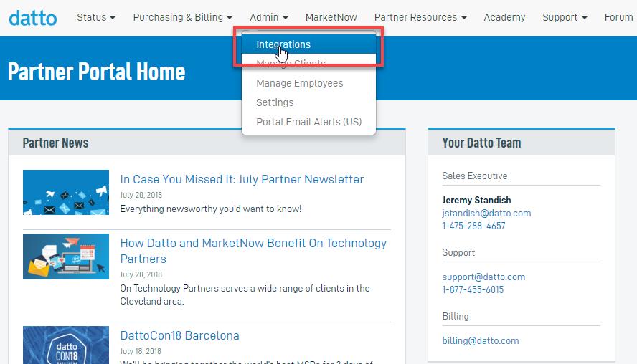The image size is (637, 364).
Task: Go to MarketNow page
Action: pos(331,17)
